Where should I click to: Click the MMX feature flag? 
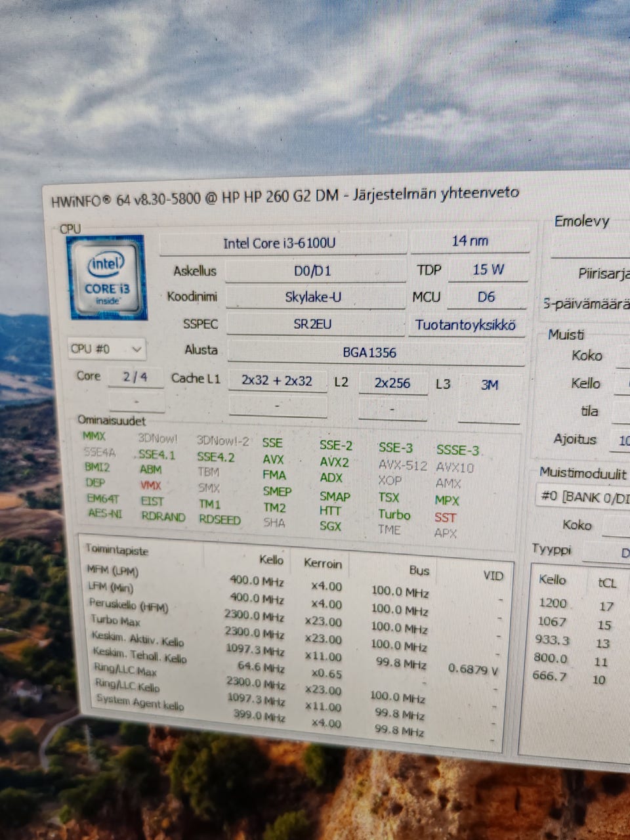[x=94, y=436]
